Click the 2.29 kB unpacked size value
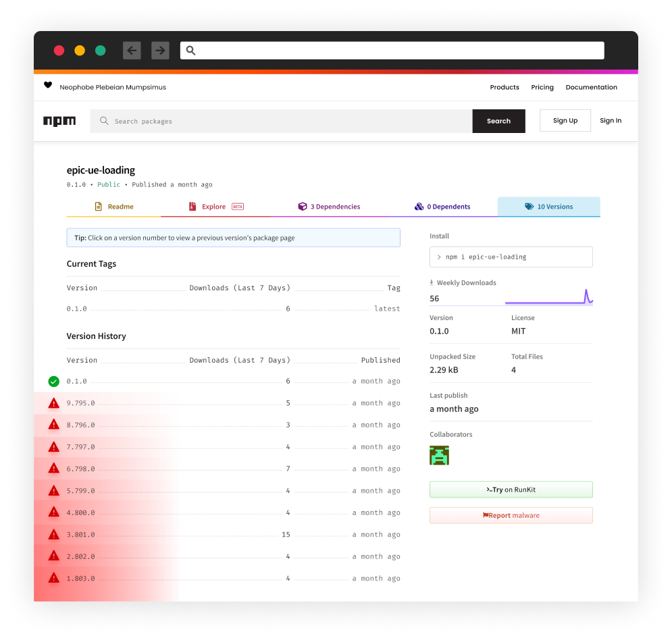 [444, 370]
